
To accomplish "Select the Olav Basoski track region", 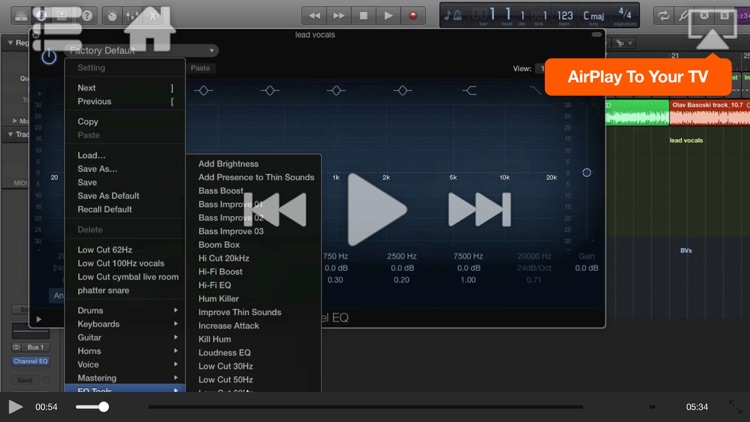I will pos(710,112).
